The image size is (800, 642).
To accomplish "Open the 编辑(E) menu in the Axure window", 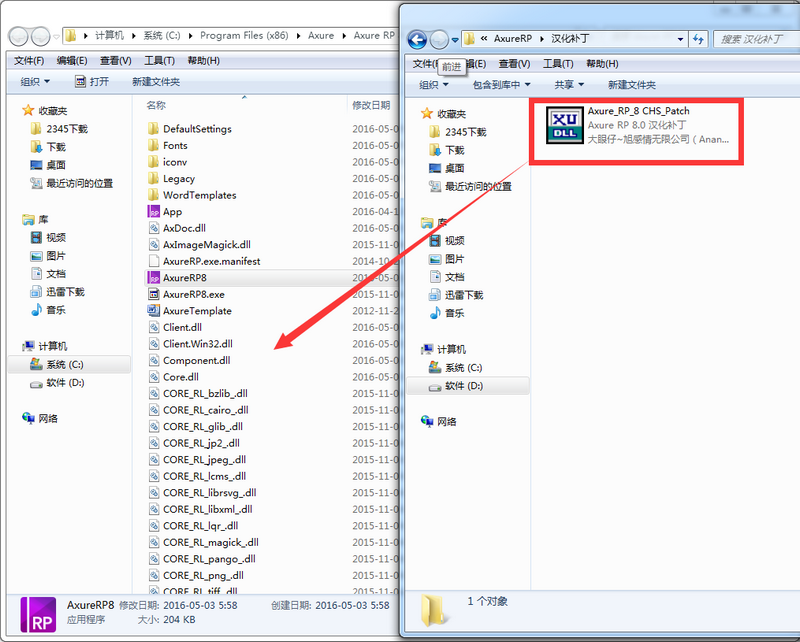I will pos(72,61).
